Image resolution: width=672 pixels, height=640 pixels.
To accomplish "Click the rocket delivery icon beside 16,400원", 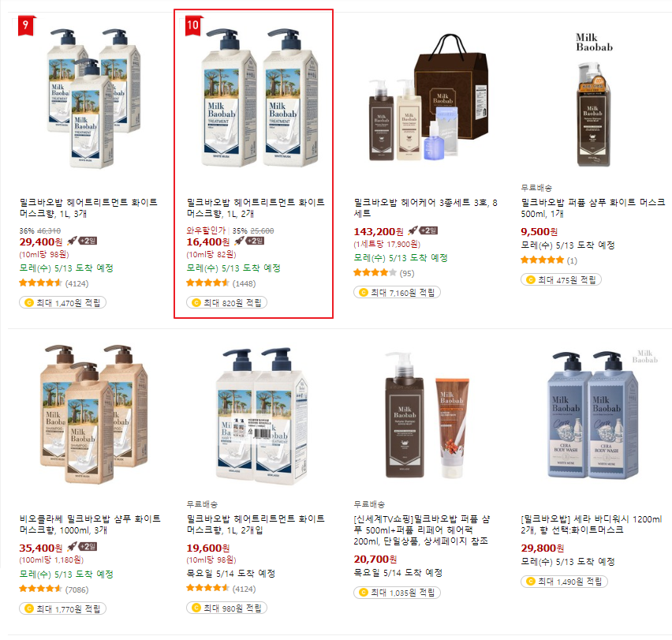I will (239, 241).
